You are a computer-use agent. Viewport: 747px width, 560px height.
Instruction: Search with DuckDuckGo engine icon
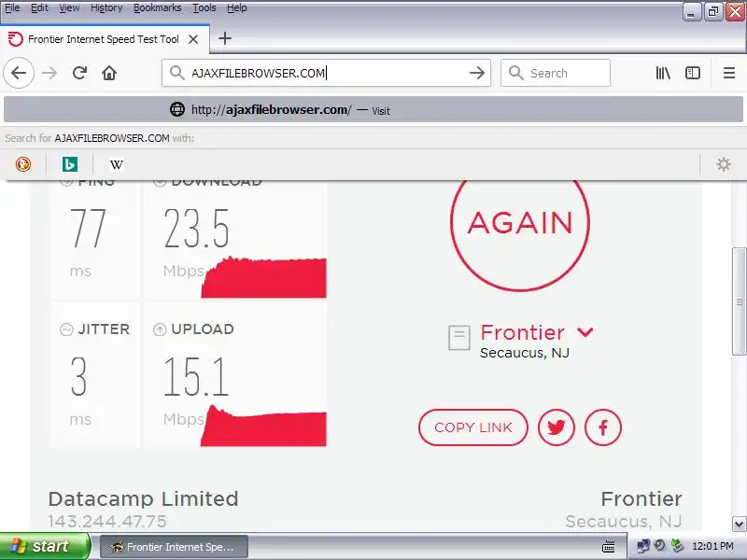tap(22, 164)
